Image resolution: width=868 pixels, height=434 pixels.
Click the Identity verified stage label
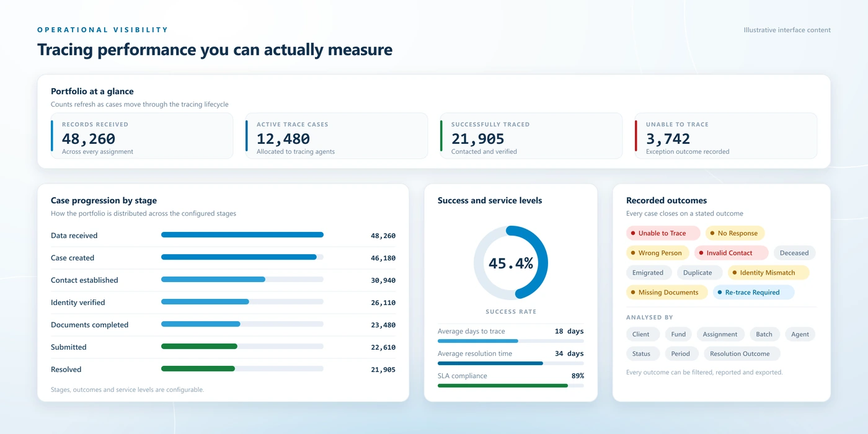point(78,303)
